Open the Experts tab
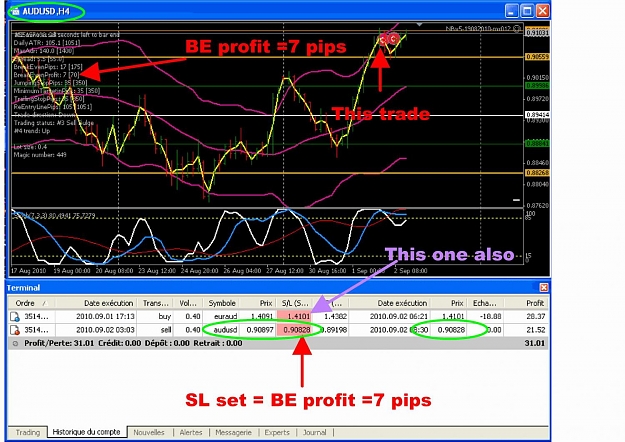Image resolution: width=625 pixels, height=442 pixels. tap(277, 432)
